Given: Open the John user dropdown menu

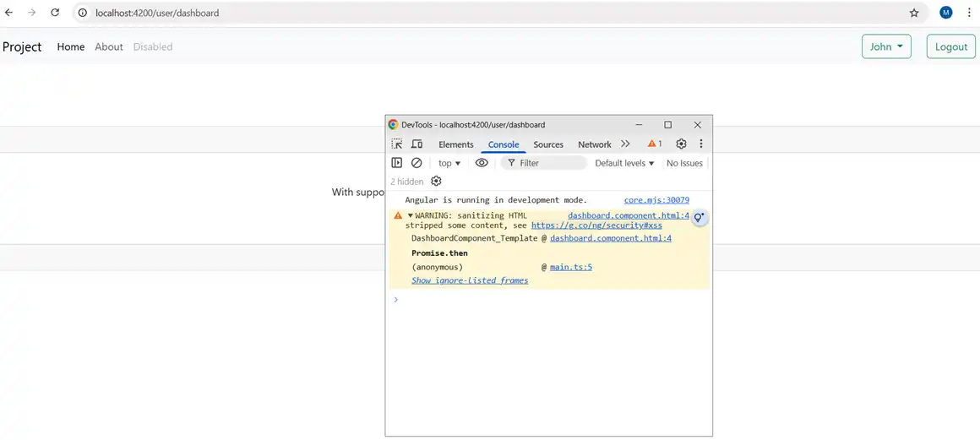Looking at the screenshot, I should point(886,46).
